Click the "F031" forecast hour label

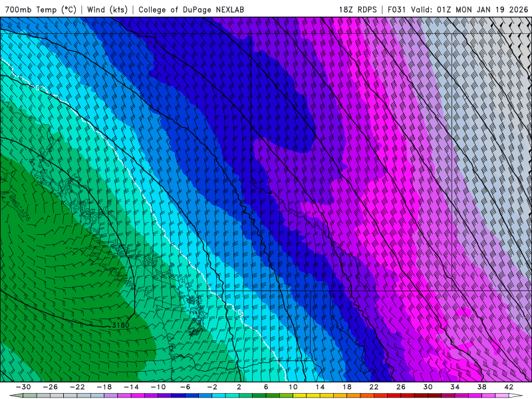point(396,9)
